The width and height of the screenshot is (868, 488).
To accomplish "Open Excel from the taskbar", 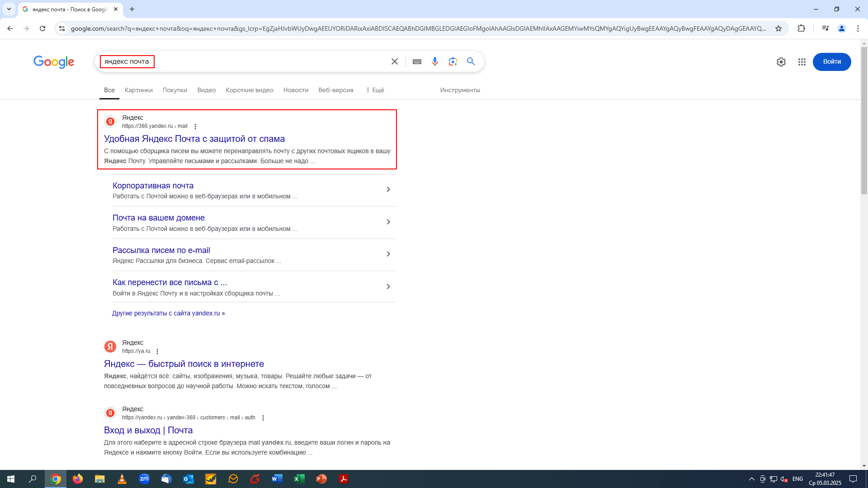I will click(299, 479).
